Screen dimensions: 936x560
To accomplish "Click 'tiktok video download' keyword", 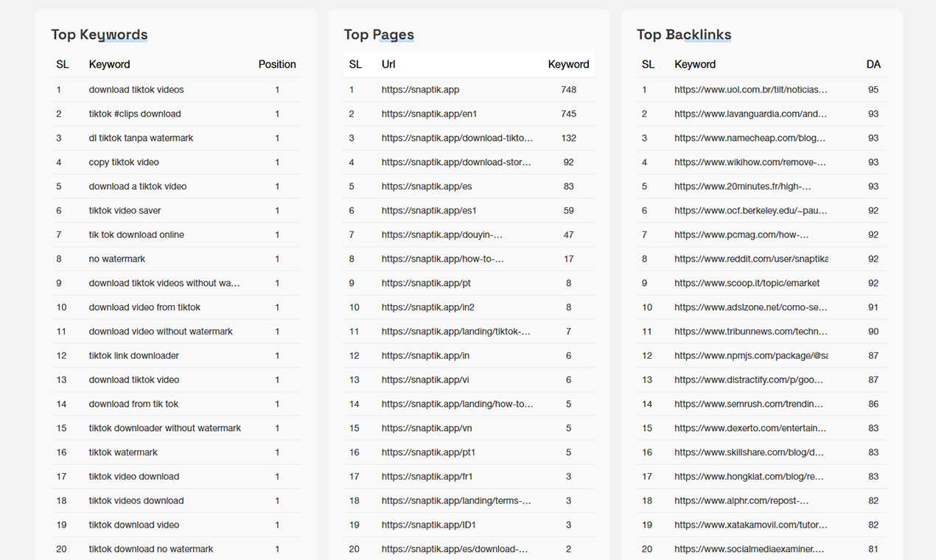I will (x=134, y=477).
